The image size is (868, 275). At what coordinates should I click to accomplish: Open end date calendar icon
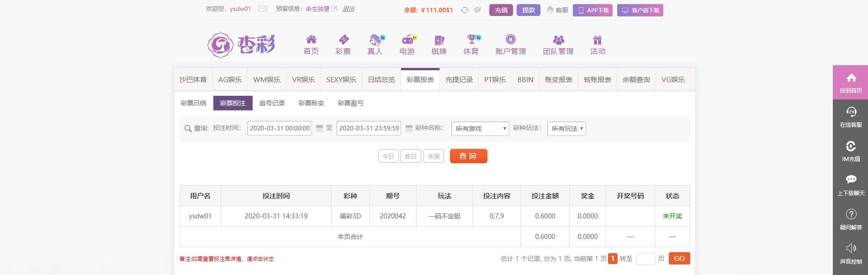(409, 128)
